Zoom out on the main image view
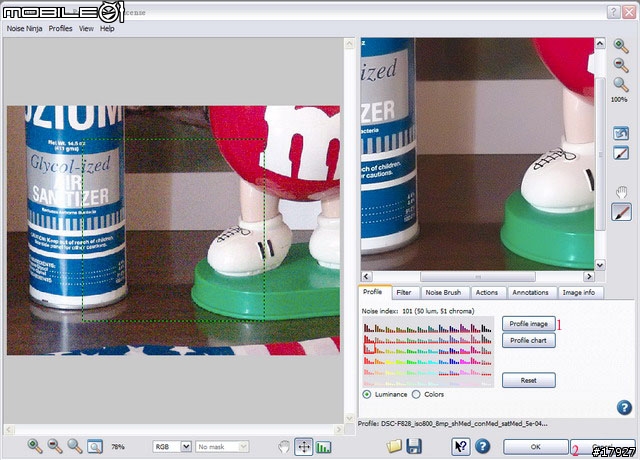The width and height of the screenshot is (640, 460). (55, 446)
